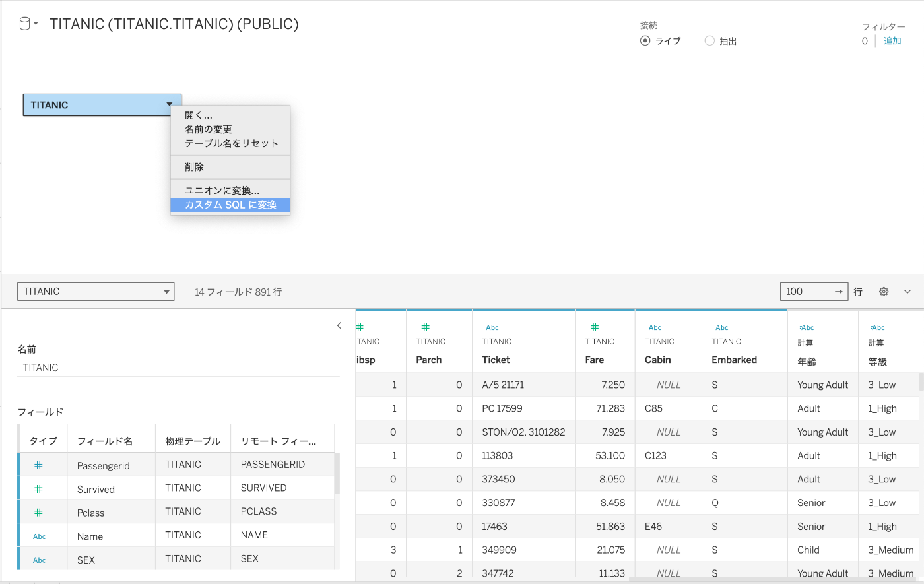Choose カスタム SQL に変換 from the context menu
Viewport: 924px width, 584px height.
(230, 205)
